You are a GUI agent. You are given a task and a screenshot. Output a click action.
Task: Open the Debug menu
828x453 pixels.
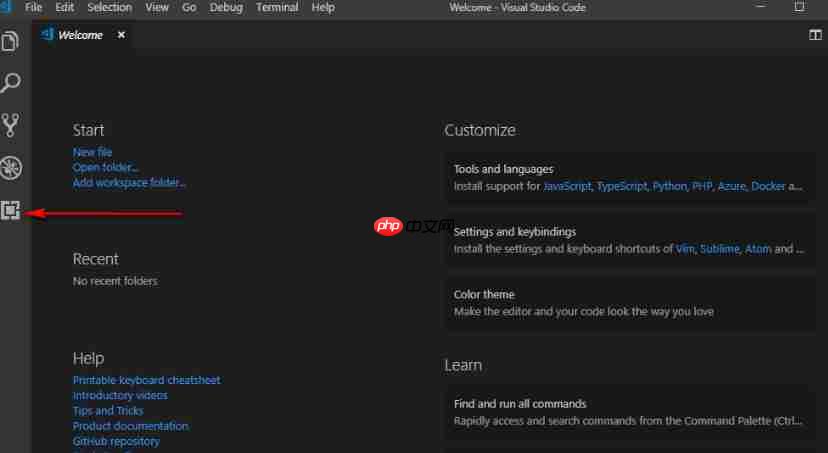pyautogui.click(x=226, y=7)
